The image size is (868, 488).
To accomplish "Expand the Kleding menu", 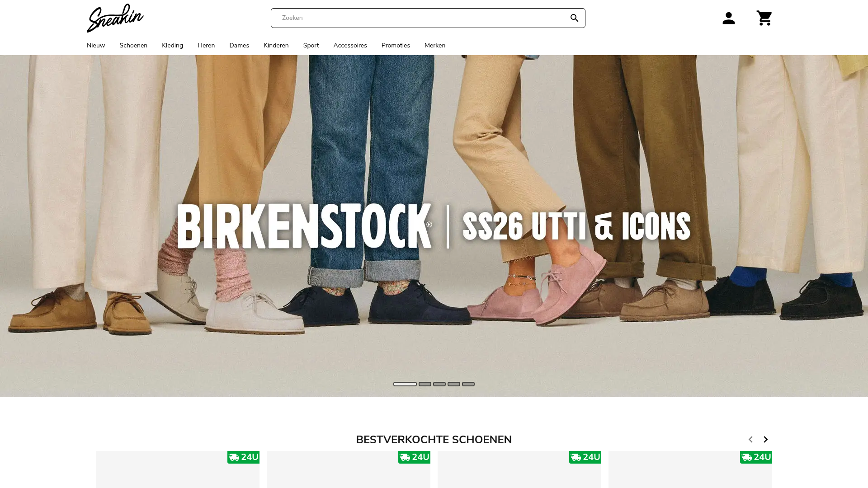I will click(x=172, y=45).
